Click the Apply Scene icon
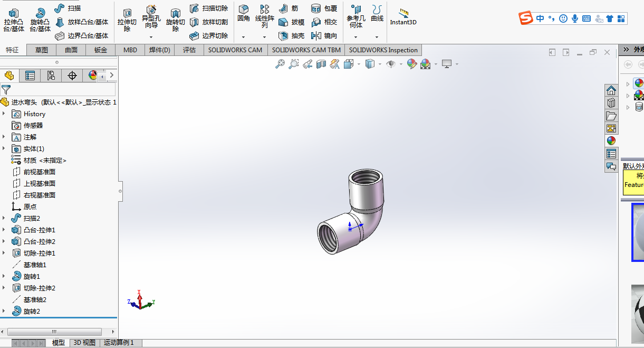Screen dimensions: 644x348 [425, 64]
